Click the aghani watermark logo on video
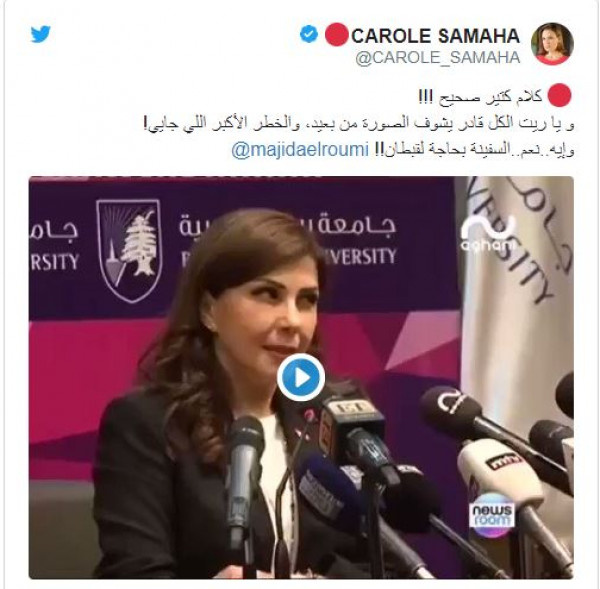This screenshot has height=589, width=600. click(x=488, y=233)
